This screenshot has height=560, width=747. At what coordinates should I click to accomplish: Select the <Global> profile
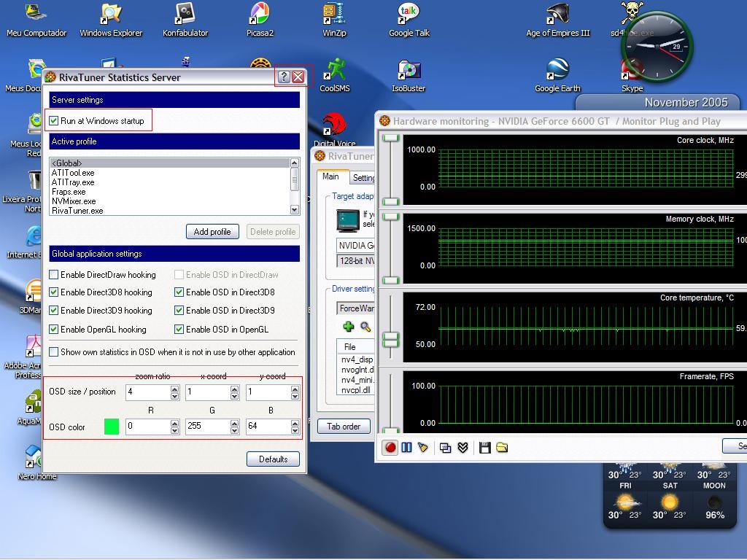point(169,163)
